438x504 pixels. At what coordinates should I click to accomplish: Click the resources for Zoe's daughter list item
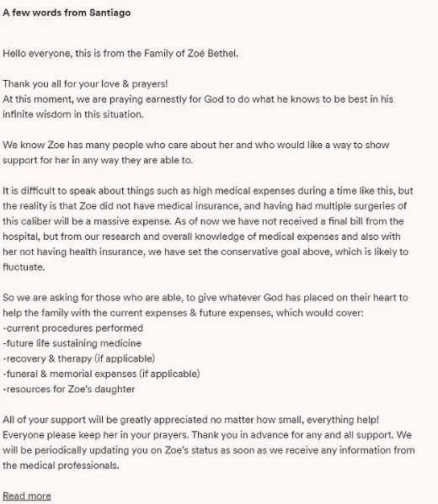click(69, 390)
